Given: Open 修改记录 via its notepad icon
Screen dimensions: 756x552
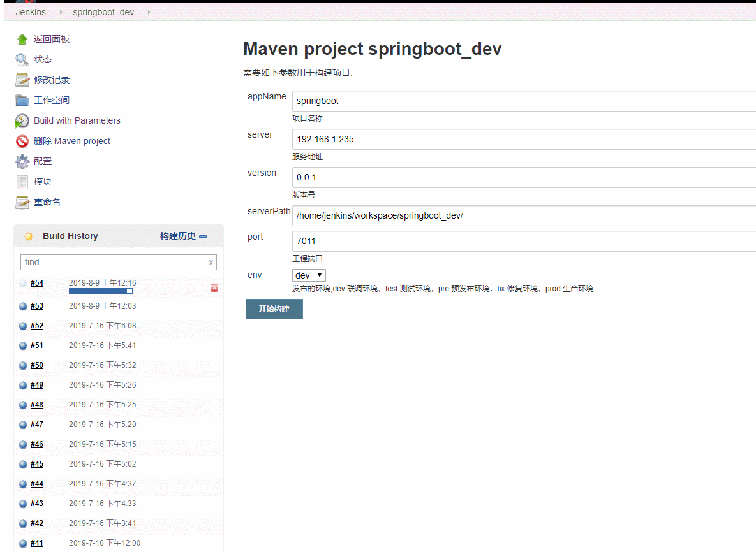Looking at the screenshot, I should (21, 80).
